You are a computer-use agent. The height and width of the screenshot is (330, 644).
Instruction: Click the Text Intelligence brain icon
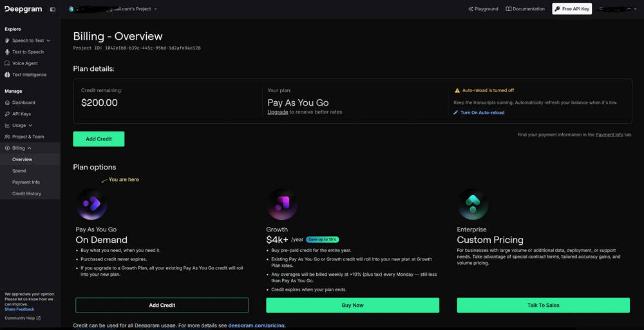tap(7, 75)
